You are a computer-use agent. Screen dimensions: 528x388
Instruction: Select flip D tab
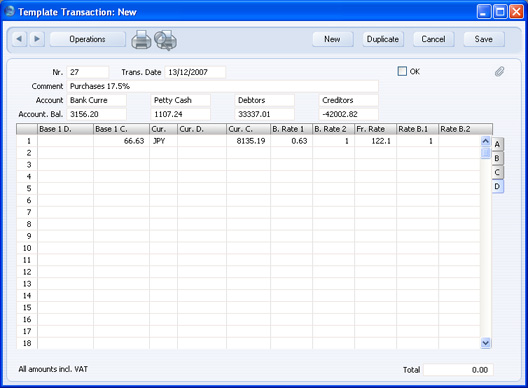[x=497, y=186]
